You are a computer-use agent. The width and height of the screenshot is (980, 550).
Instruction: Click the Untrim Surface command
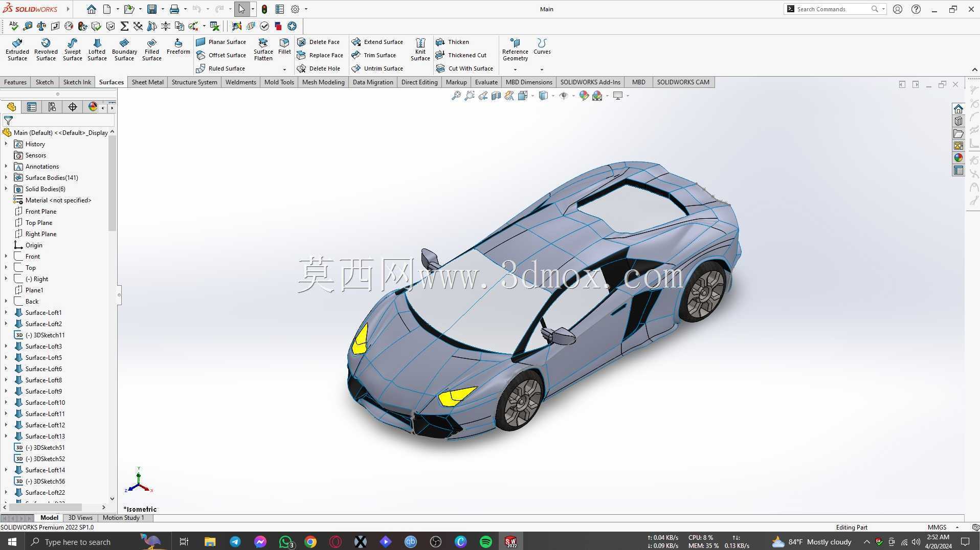pos(377,68)
